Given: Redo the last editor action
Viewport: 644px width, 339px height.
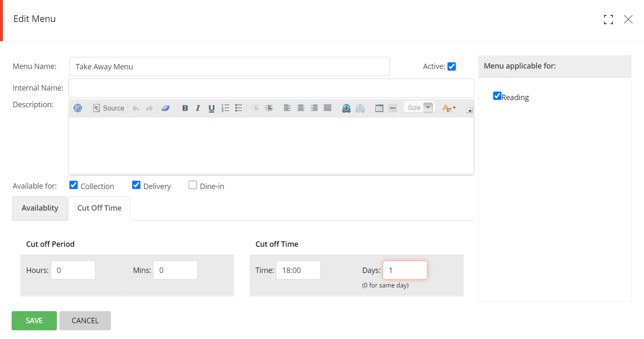Looking at the screenshot, I should tap(149, 108).
